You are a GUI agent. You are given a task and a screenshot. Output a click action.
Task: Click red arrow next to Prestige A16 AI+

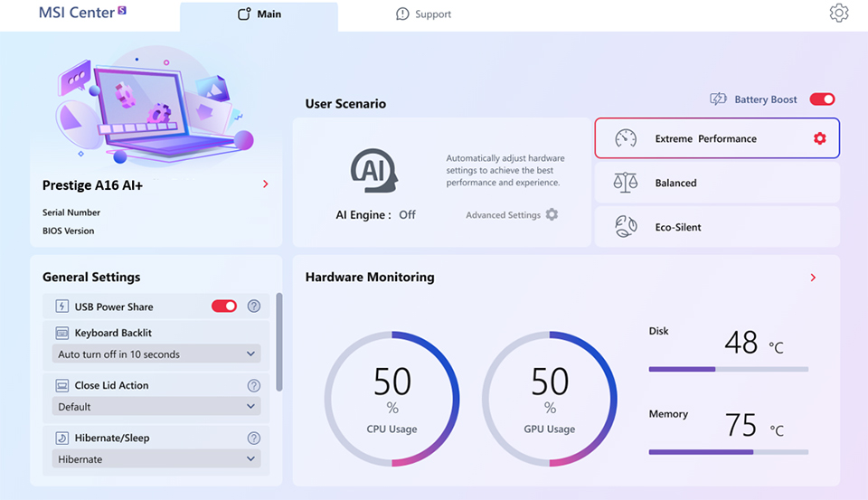(x=265, y=184)
